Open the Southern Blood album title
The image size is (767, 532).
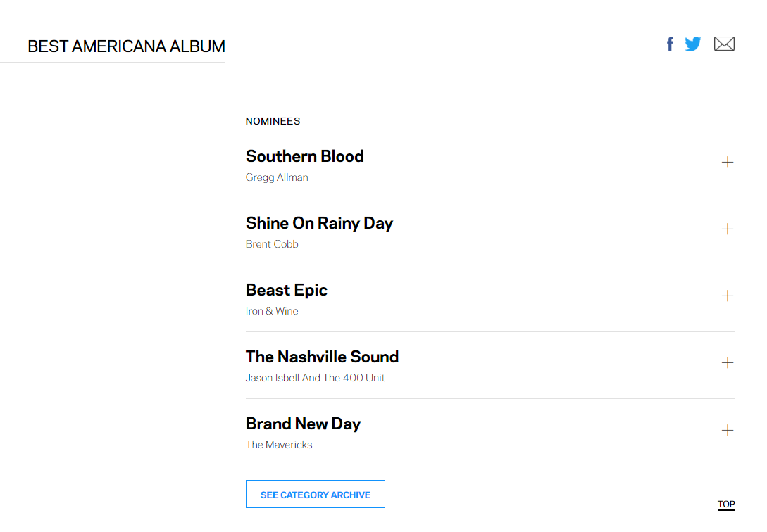[304, 156]
